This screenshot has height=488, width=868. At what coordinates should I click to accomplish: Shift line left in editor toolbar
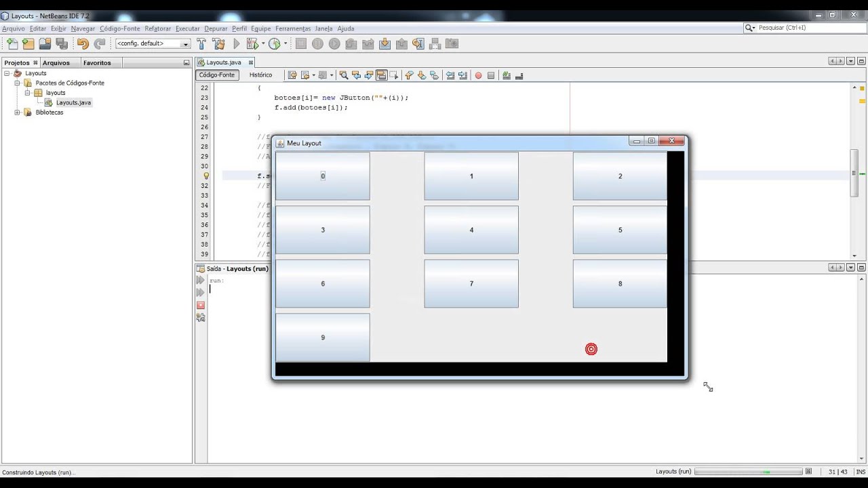coord(450,75)
